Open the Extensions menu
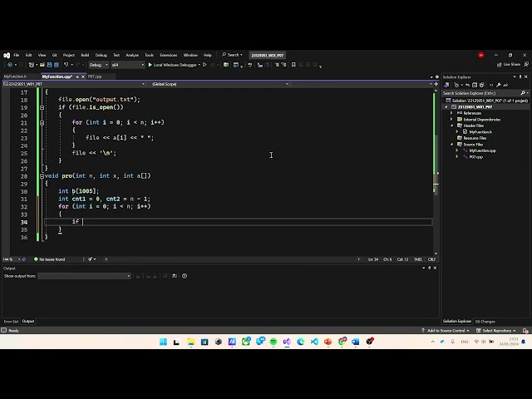 pyautogui.click(x=168, y=55)
